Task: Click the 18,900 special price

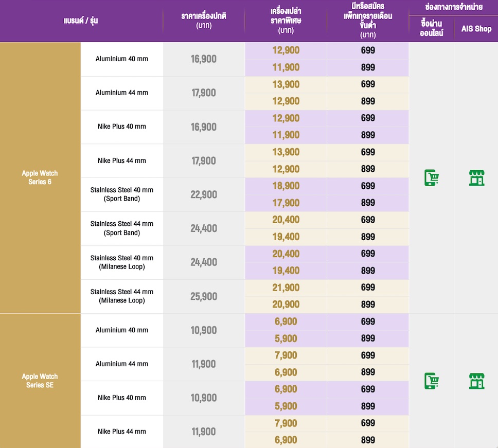Action: point(286,186)
